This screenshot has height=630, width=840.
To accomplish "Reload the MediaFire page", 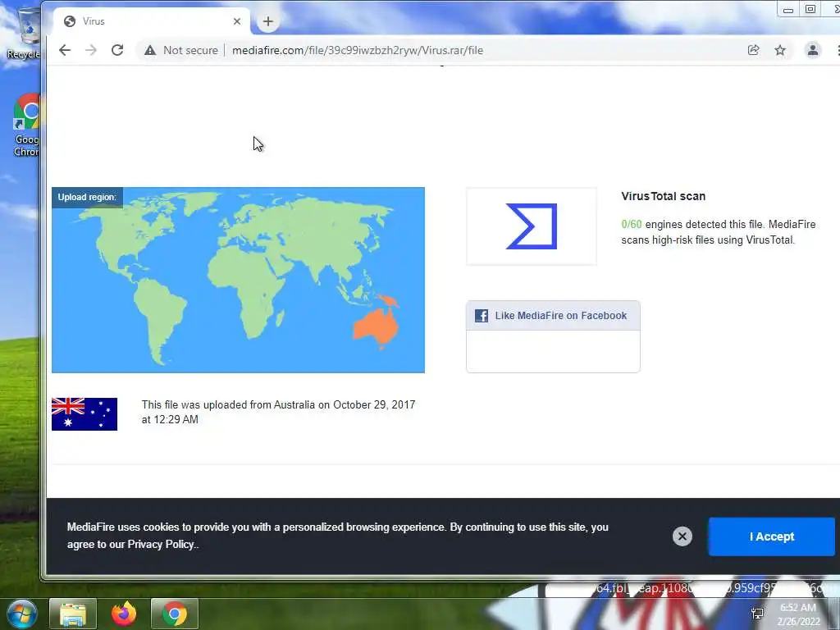I will point(117,50).
